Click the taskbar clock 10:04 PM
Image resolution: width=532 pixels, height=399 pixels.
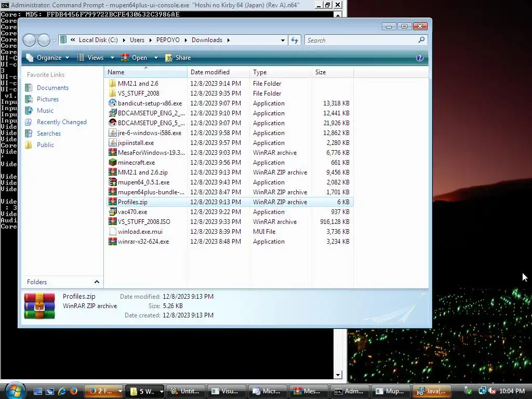(x=512, y=391)
